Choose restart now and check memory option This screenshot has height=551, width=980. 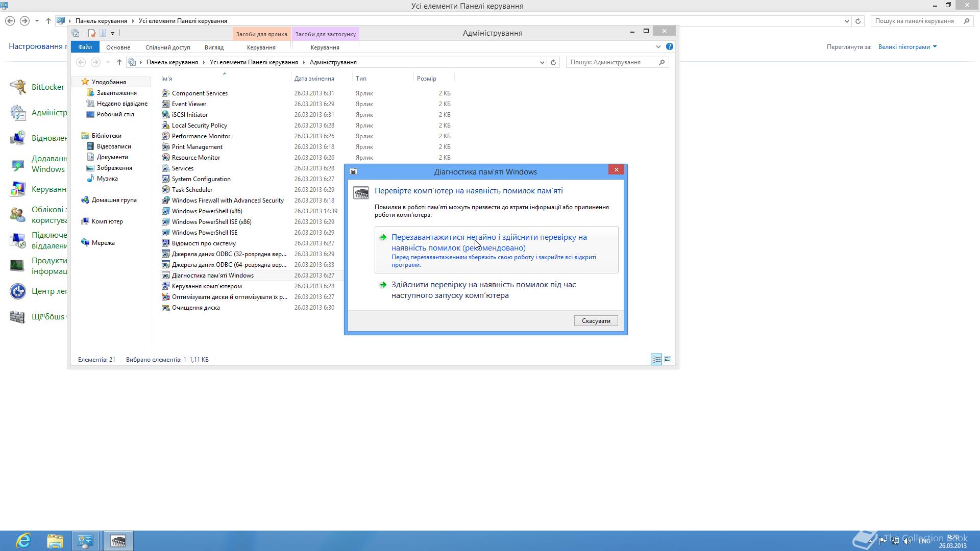(496, 250)
